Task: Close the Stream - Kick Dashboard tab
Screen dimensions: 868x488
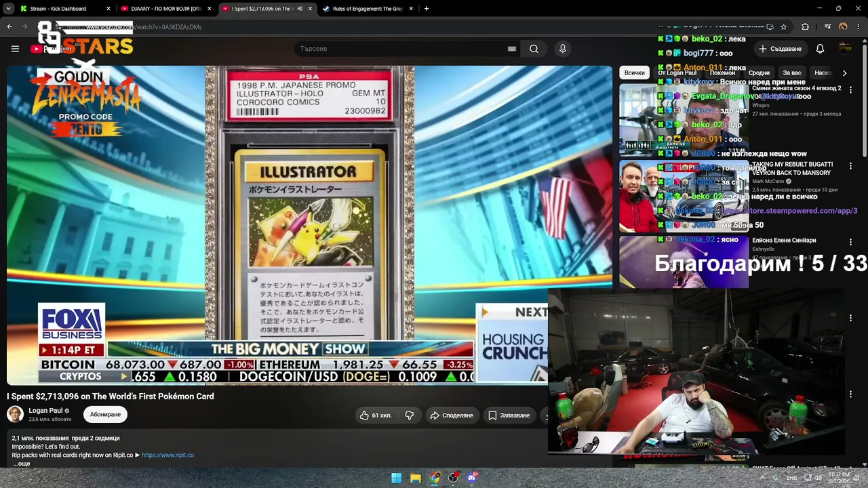Action: pyautogui.click(x=108, y=9)
